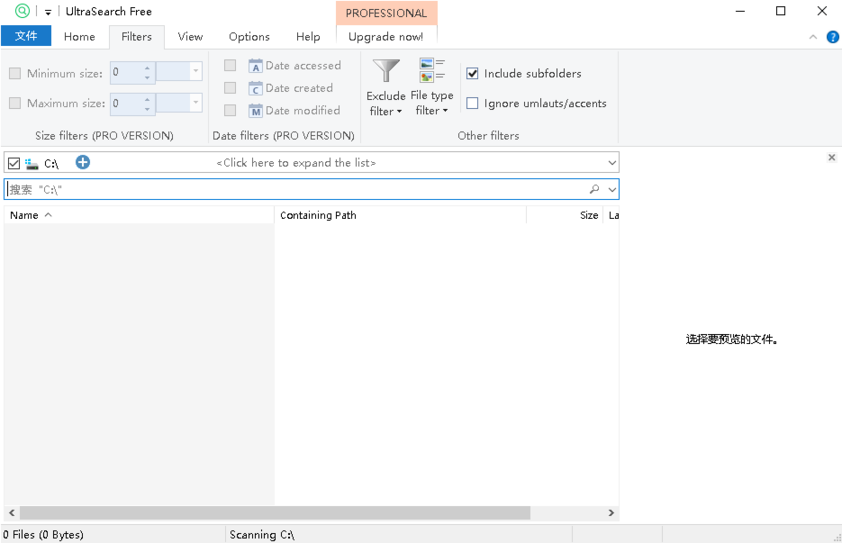Open the search history dropdown arrow
The width and height of the screenshot is (842, 543).
pos(612,189)
